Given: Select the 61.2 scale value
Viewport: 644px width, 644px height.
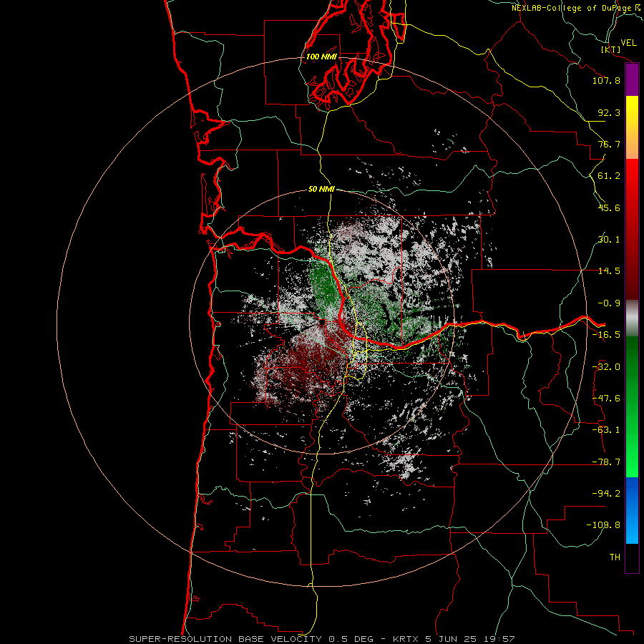Looking at the screenshot, I should pyautogui.click(x=609, y=176).
